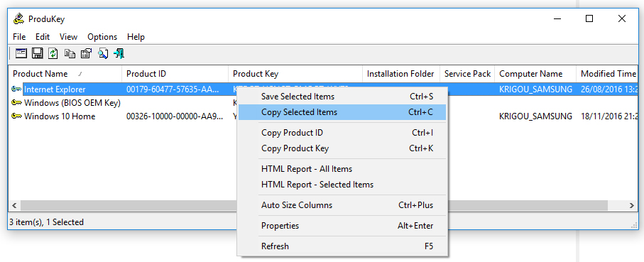Sort by the Service Pack column header
Viewport: 644px width, 262px height.
[467, 74]
